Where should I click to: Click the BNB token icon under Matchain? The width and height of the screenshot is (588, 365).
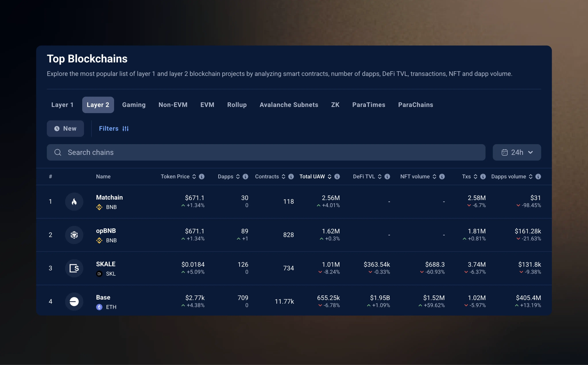pyautogui.click(x=99, y=207)
